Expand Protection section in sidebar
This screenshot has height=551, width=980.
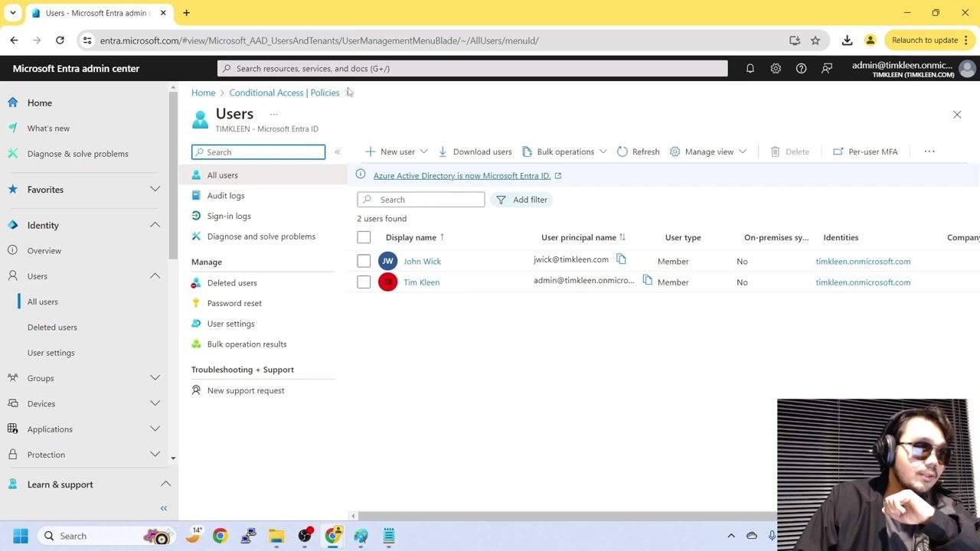(155, 455)
